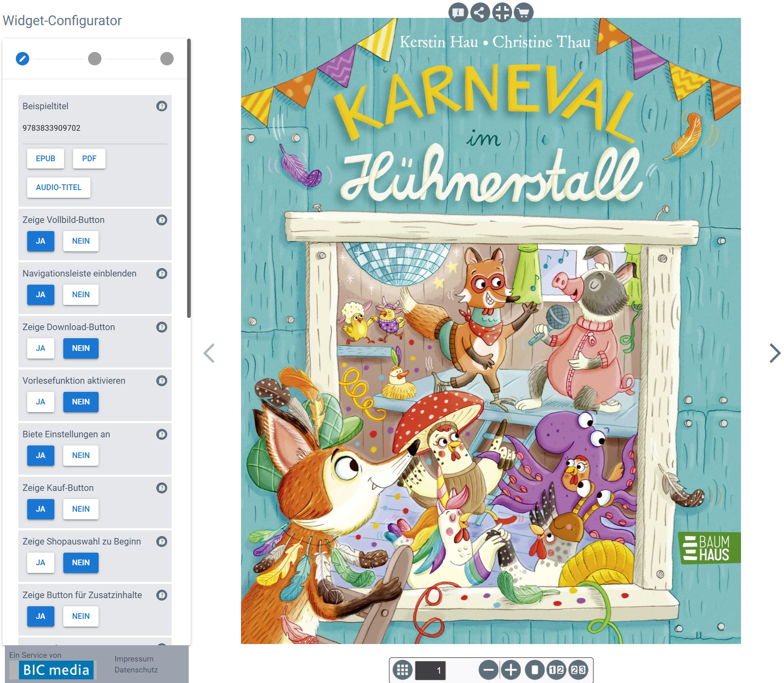The image size is (784, 683).
Task: Zoom out with the minus icon
Action: pyautogui.click(x=489, y=670)
